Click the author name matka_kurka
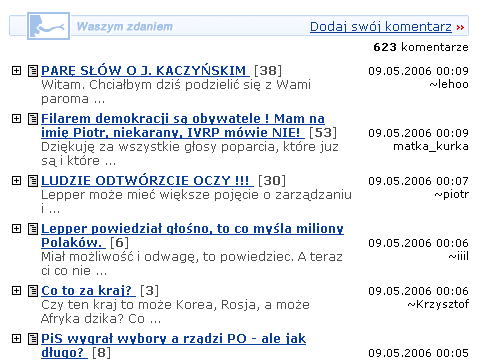The width and height of the screenshot is (481, 360). pos(431,146)
